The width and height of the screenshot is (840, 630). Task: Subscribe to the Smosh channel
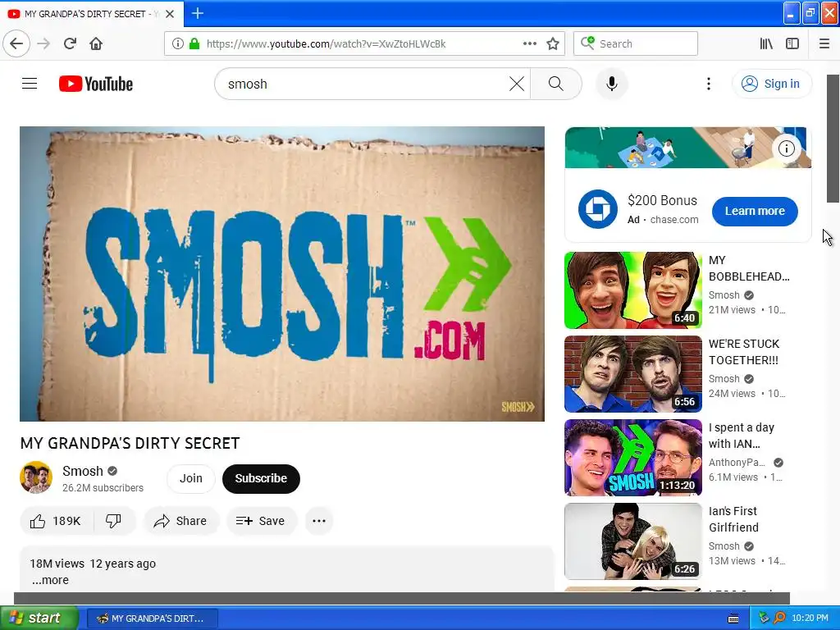tap(261, 478)
